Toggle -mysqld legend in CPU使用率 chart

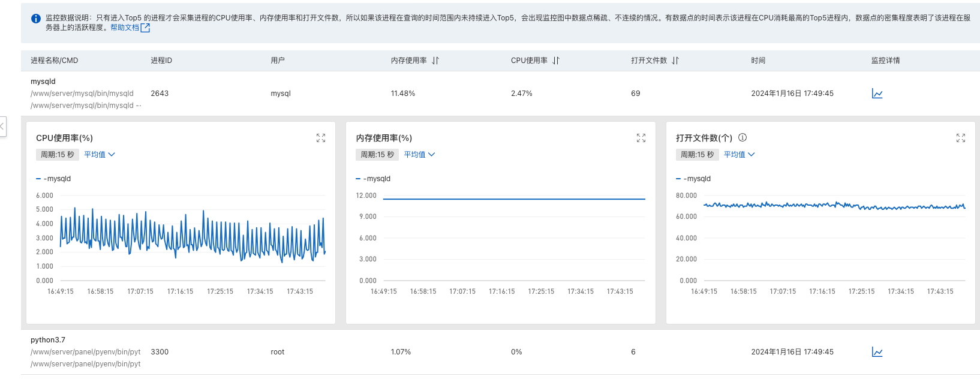pos(53,179)
